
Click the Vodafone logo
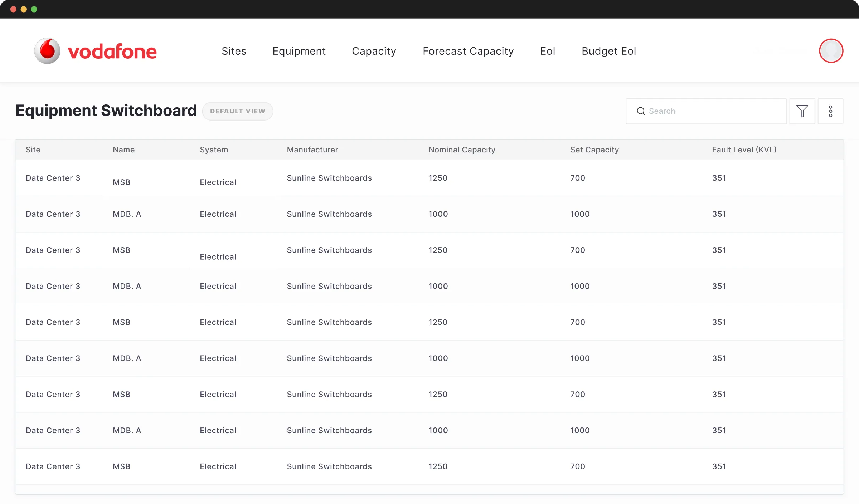coord(95,51)
